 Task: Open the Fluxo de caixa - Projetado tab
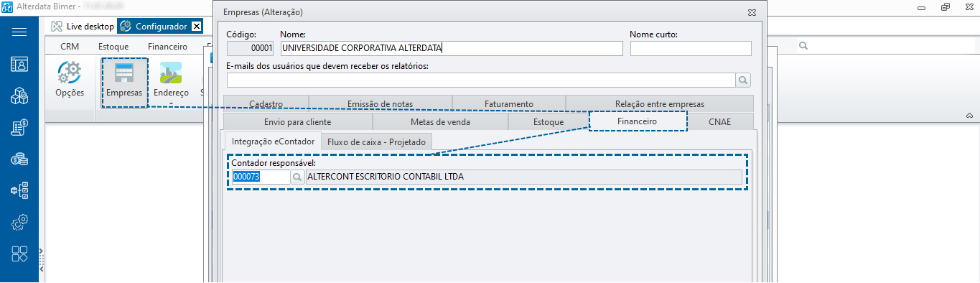click(376, 142)
